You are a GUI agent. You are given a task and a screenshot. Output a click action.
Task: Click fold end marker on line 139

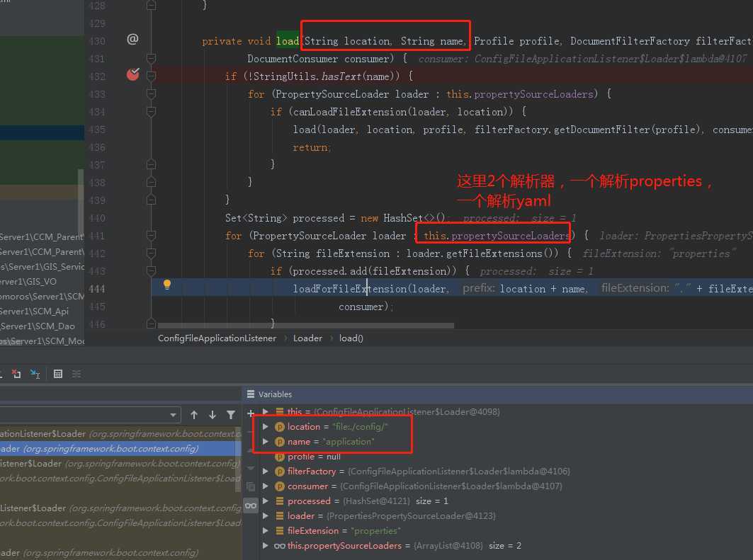[151, 200]
